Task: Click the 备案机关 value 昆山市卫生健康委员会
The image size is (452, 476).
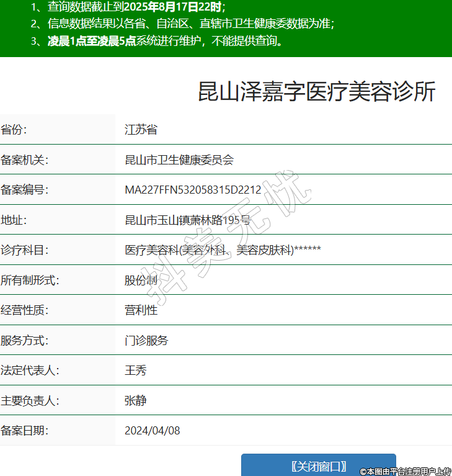Action: coord(179,160)
